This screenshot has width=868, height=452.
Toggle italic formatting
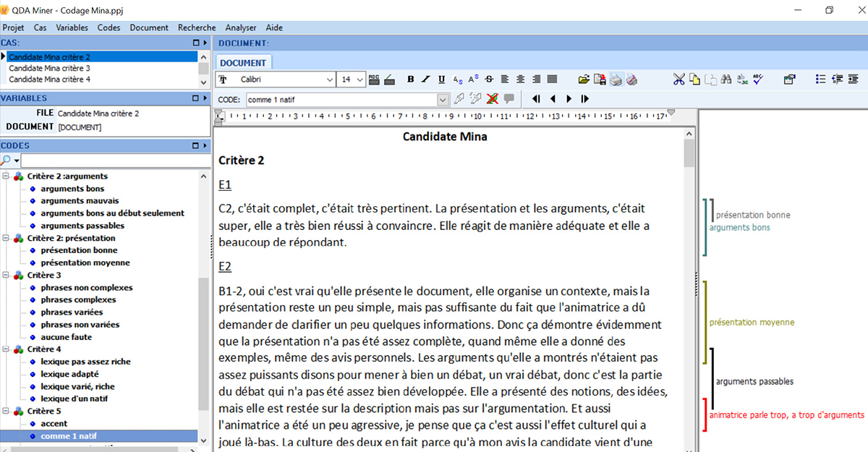(x=426, y=80)
